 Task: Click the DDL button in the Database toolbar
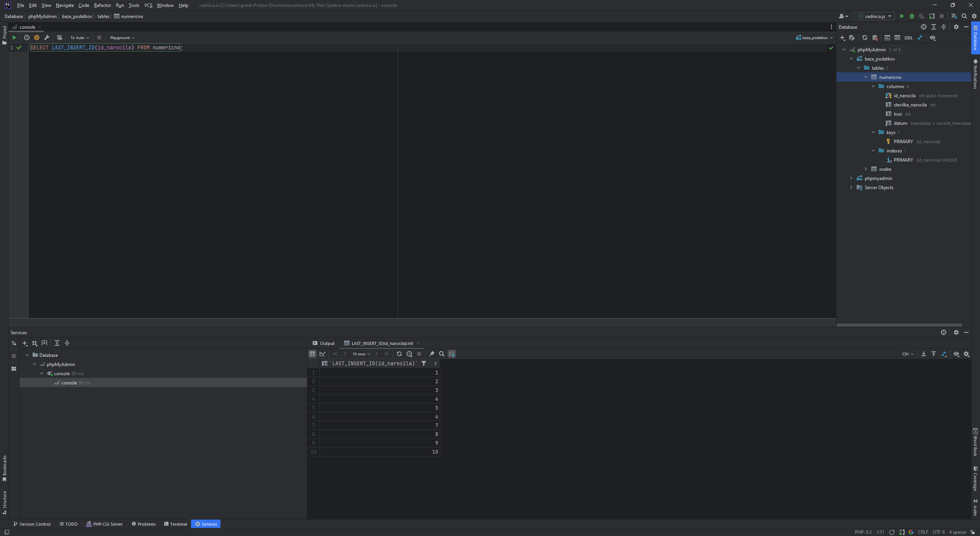coord(908,38)
